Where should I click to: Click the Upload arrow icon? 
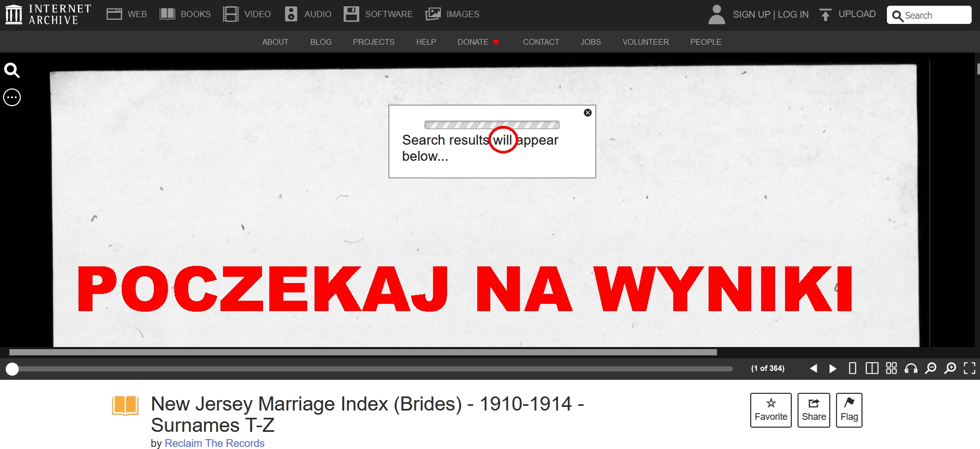pyautogui.click(x=825, y=15)
